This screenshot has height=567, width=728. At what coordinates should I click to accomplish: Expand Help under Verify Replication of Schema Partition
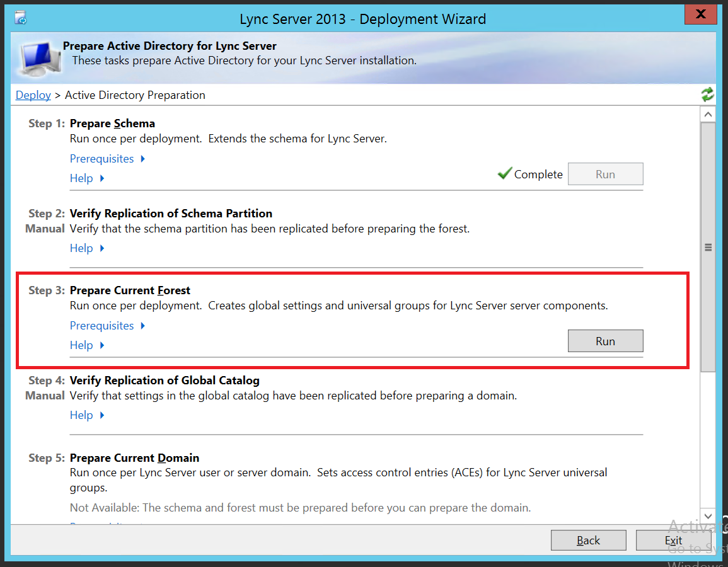87,248
